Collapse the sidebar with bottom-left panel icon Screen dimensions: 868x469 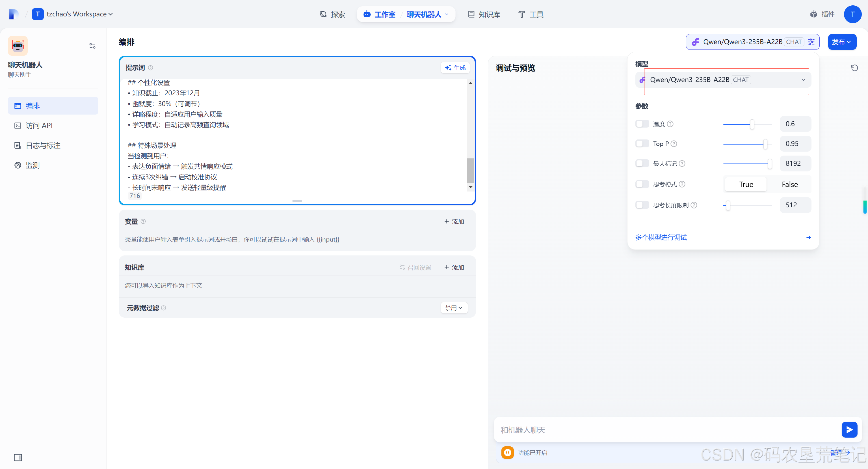pyautogui.click(x=18, y=457)
